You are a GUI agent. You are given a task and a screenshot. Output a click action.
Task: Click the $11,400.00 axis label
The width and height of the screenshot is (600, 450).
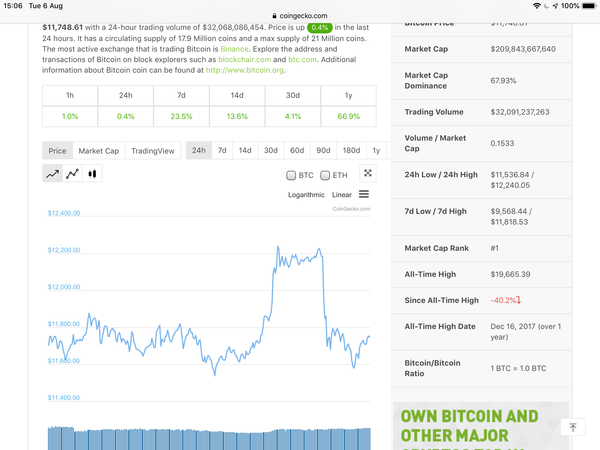[64, 398]
